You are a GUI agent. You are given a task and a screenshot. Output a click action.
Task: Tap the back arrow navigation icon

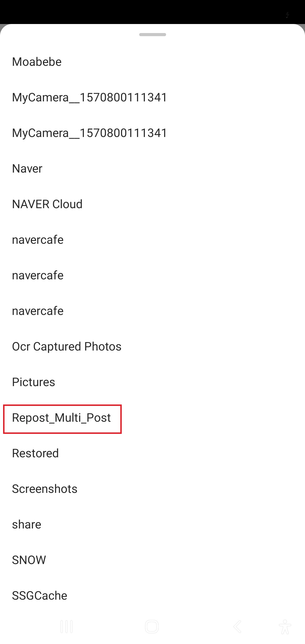coord(237,627)
